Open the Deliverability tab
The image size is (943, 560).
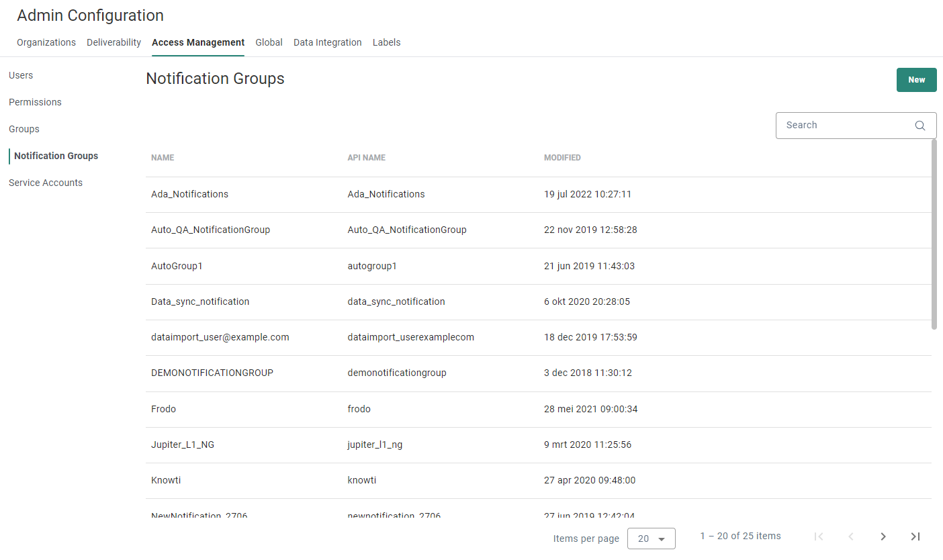(114, 42)
